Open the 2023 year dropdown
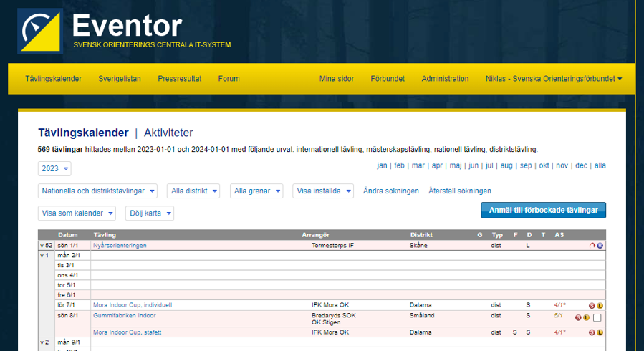Screen dimensions: 644x351 [54, 169]
